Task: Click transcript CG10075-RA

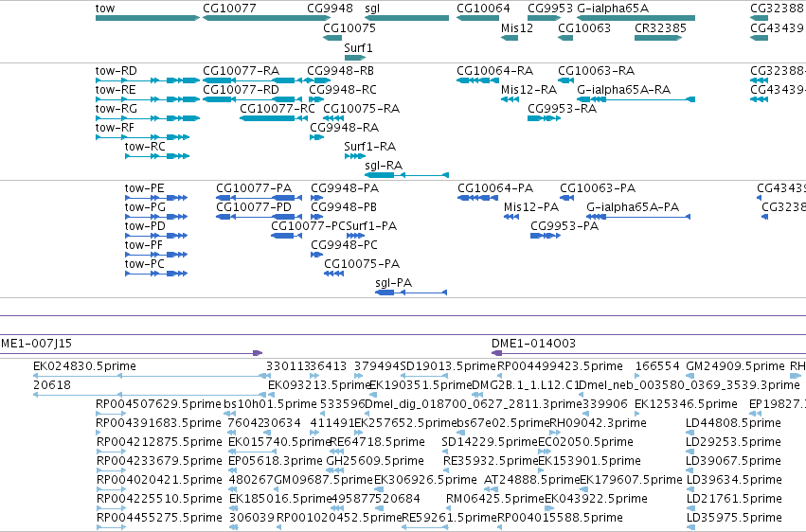Action: click(333, 118)
